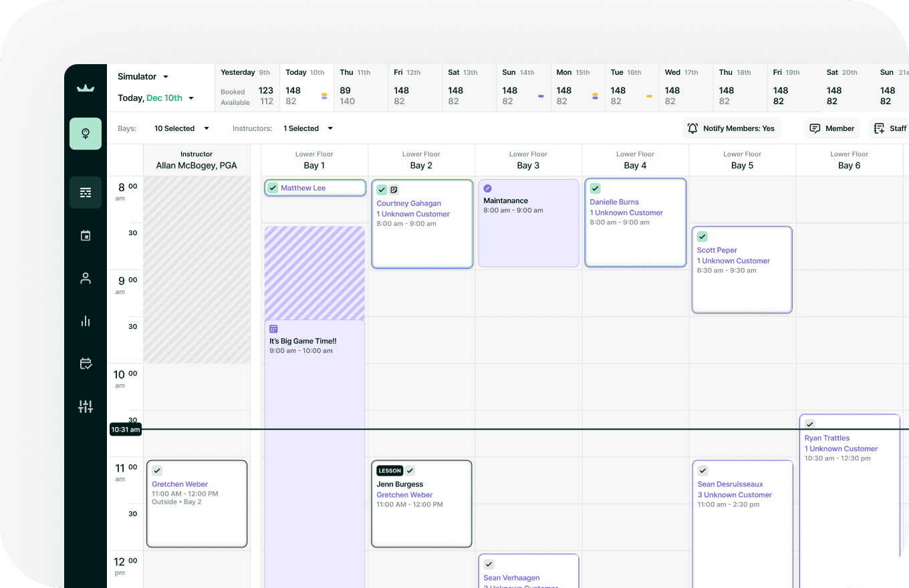Image resolution: width=909 pixels, height=588 pixels.
Task: Select the Yesterday 9th day tab
Action: tap(247, 88)
